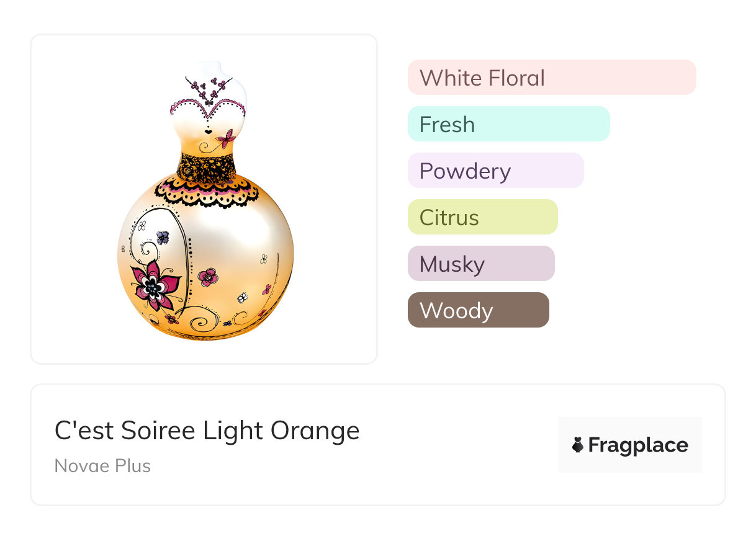This screenshot has height=536, width=756.
Task: Click the Fragplace wordmark text
Action: 638,445
